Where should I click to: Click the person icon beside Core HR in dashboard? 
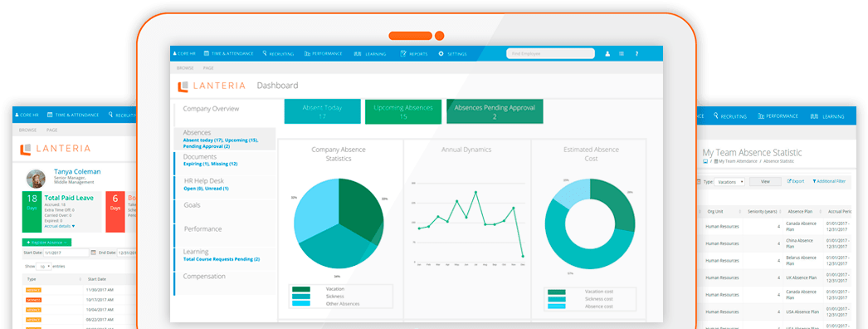[175, 54]
